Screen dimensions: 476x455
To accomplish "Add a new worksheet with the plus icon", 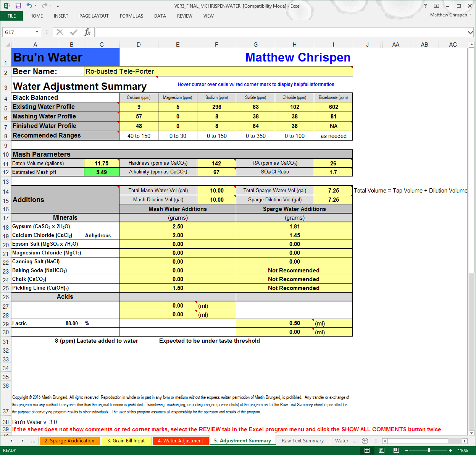I will tap(365, 440).
